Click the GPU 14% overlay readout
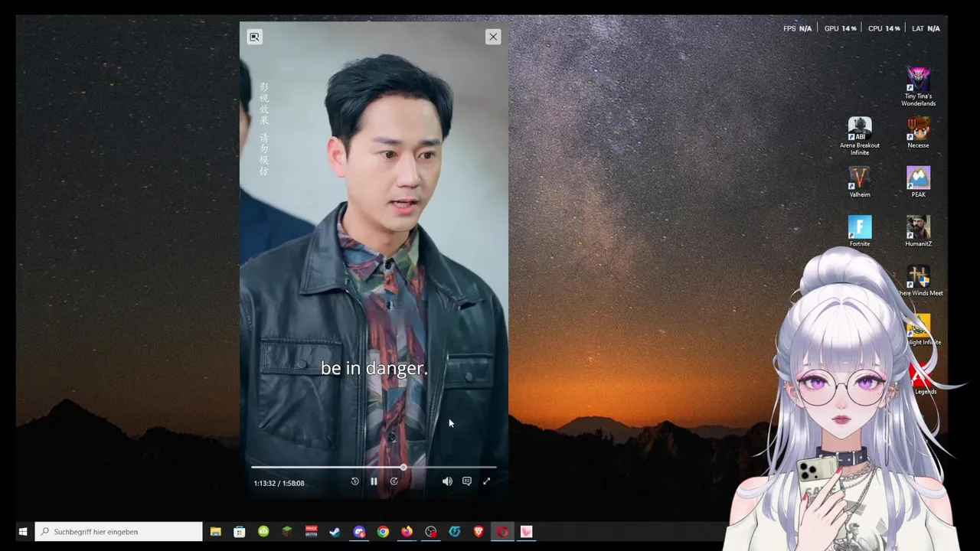This screenshot has height=551, width=980. pos(841,28)
